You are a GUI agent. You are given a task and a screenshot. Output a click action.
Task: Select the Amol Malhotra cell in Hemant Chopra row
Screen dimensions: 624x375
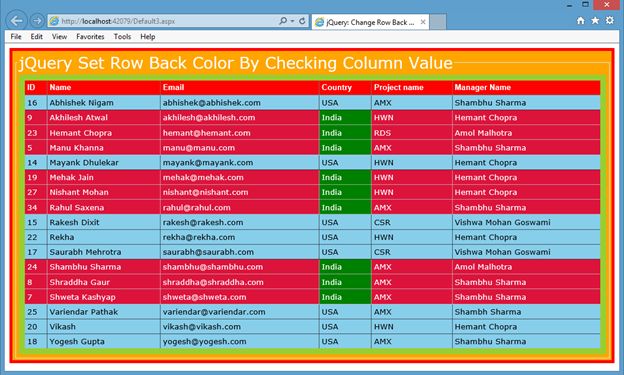coord(526,133)
